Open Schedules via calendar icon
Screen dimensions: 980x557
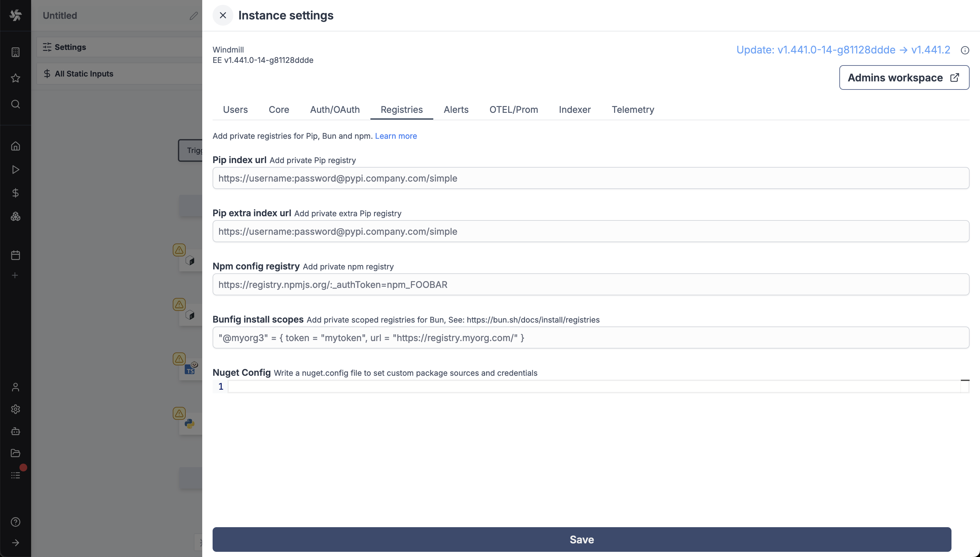coord(15,255)
